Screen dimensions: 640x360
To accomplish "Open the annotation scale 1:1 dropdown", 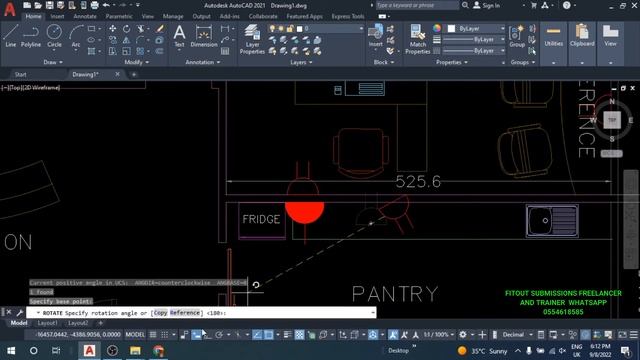I will pos(439,335).
